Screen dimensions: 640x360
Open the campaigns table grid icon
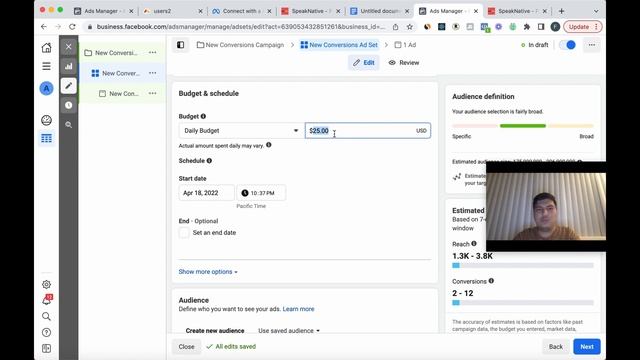[47, 138]
